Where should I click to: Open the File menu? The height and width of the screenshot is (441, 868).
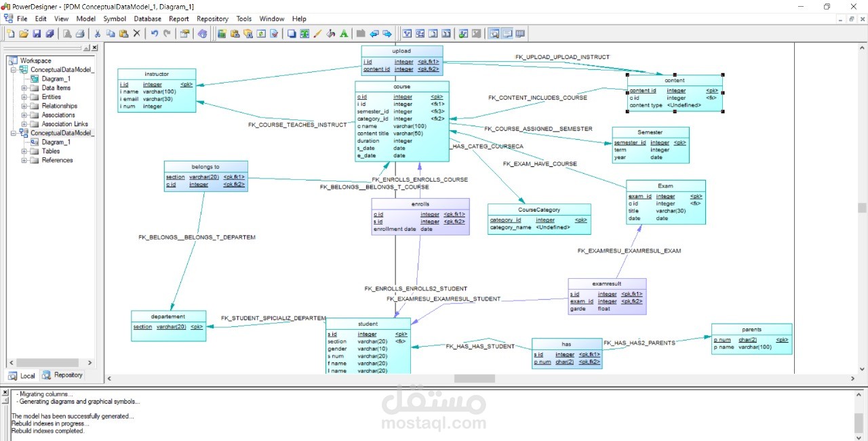22,19
